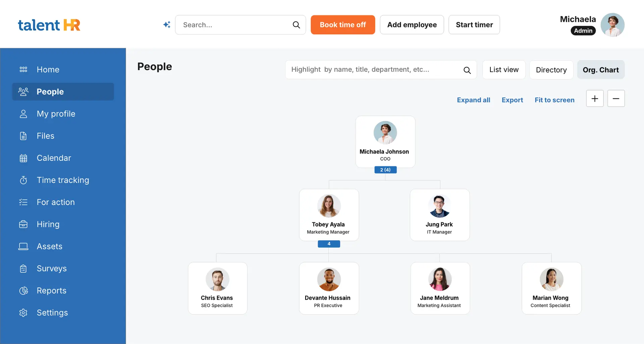The image size is (644, 344).
Task: Click the AI sparkle icon beside search
Action: click(167, 24)
